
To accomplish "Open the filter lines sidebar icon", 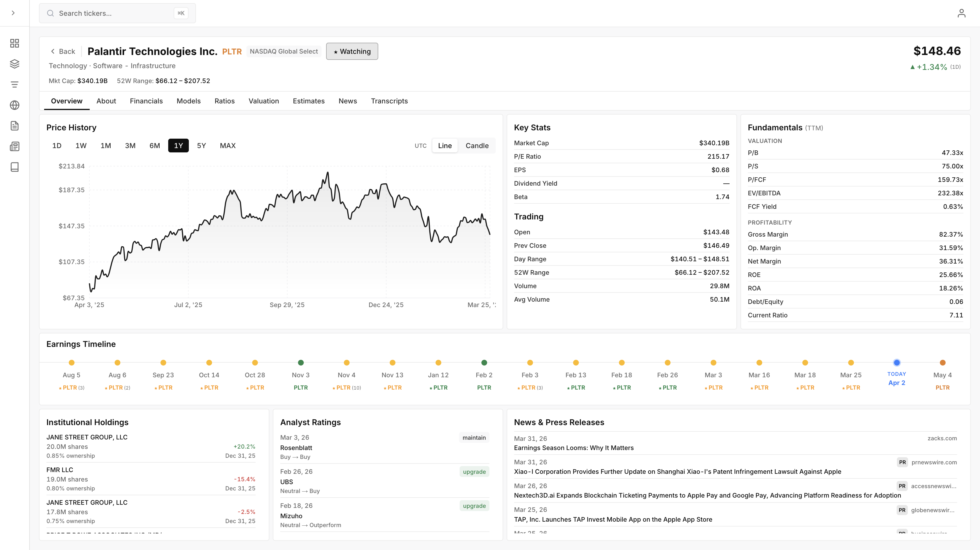I will [x=14, y=85].
